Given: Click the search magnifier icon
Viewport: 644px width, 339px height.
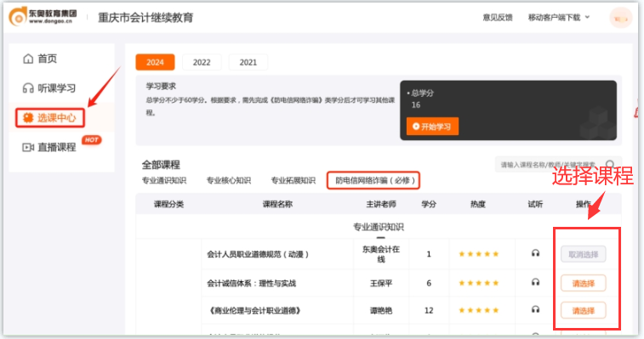Looking at the screenshot, I should tap(610, 165).
